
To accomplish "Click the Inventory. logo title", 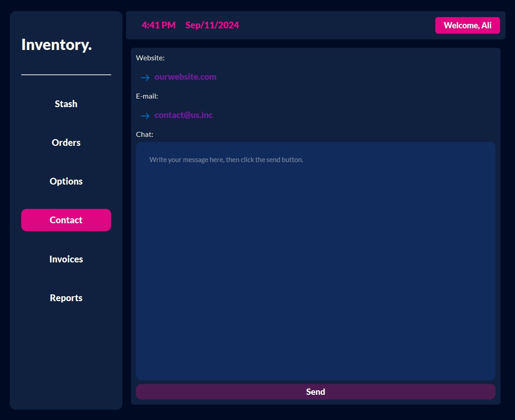I will (x=56, y=45).
